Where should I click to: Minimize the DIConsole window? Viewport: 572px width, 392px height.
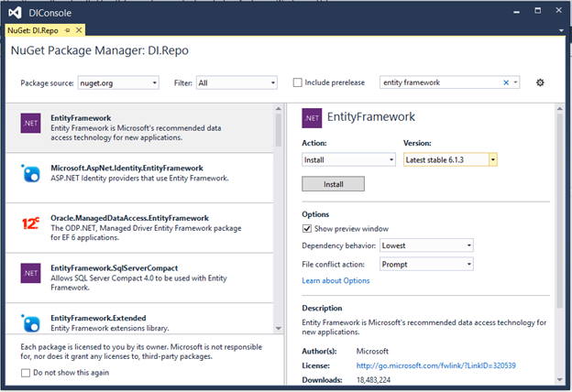[517, 12]
